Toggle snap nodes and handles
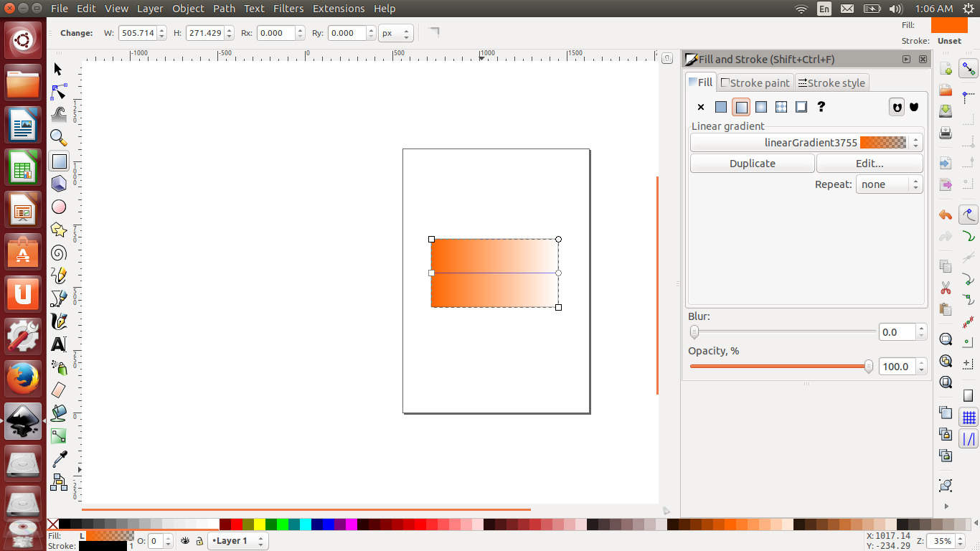 click(x=969, y=215)
